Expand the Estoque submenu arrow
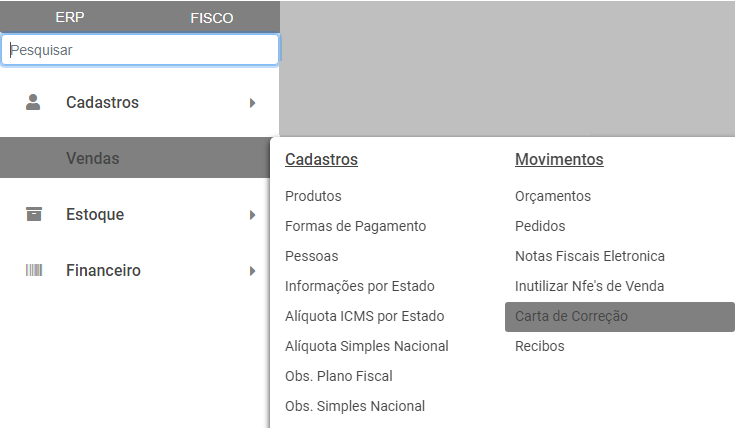This screenshot has height=428, width=735. click(x=253, y=214)
